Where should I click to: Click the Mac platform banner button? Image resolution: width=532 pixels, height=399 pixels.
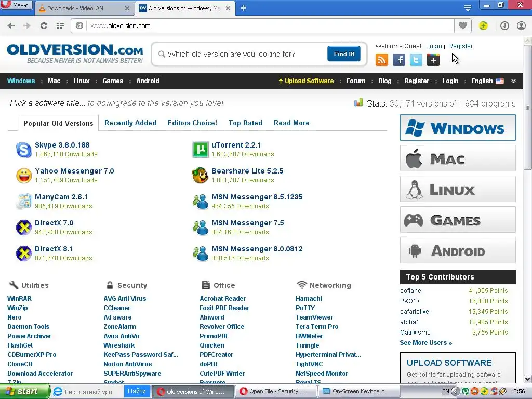458,158
